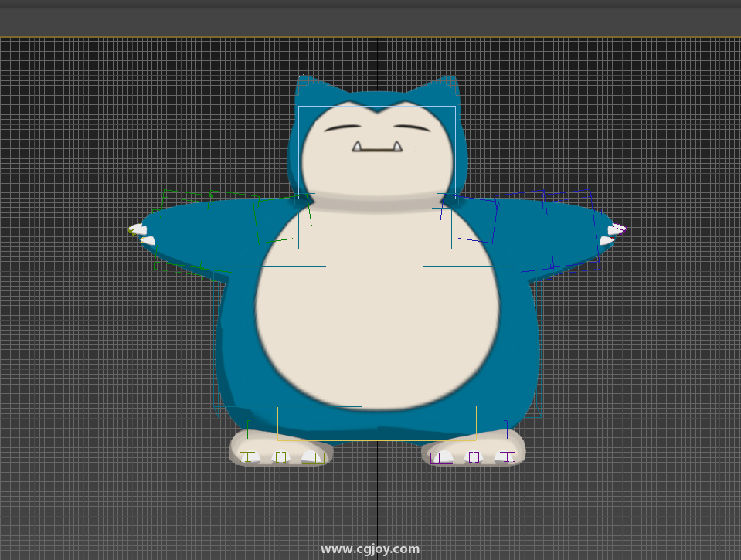Pick the middle olive toe bone
This screenshot has width=741, height=560.
tap(280, 457)
